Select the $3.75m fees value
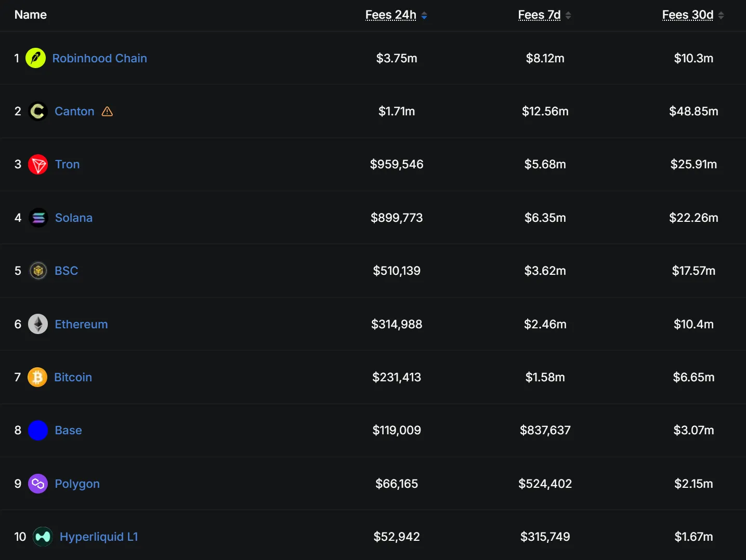The height and width of the screenshot is (560, 746). 397,58
